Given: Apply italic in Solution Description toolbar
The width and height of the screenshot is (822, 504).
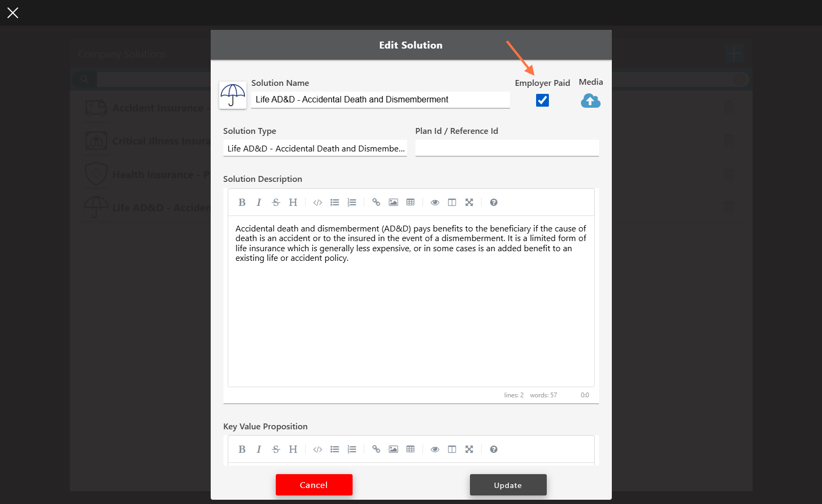Looking at the screenshot, I should coord(259,202).
